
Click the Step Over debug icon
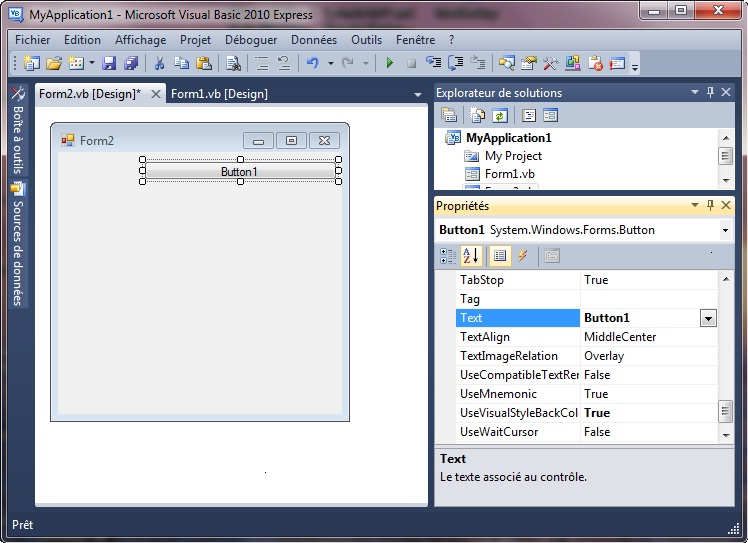456,63
